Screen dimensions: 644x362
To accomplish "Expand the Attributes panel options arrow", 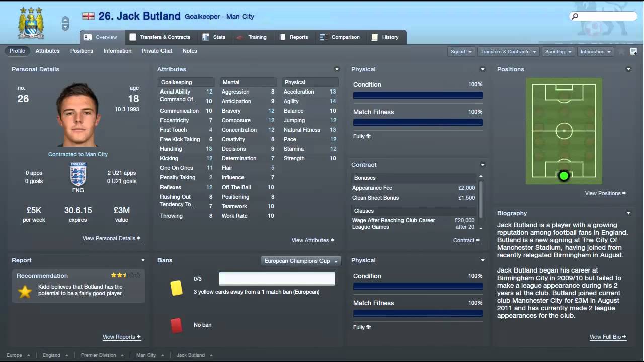I will point(337,69).
